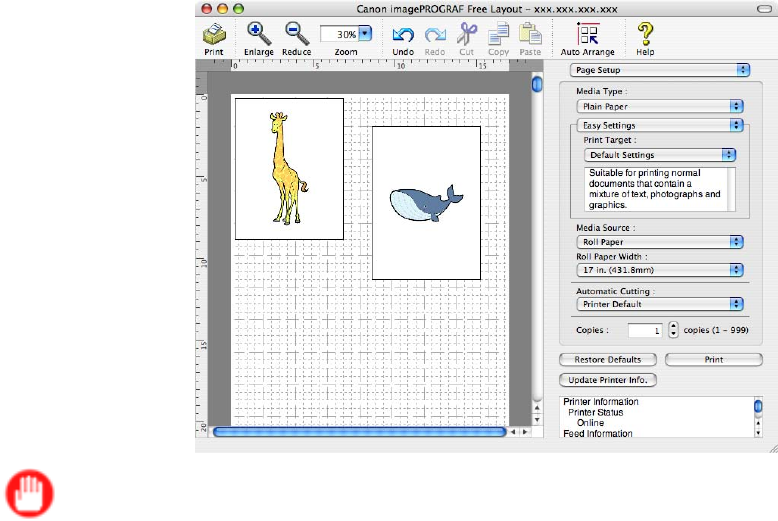The image size is (778, 521).
Task: Click the preview scroll-down arrow
Action: click(x=537, y=420)
